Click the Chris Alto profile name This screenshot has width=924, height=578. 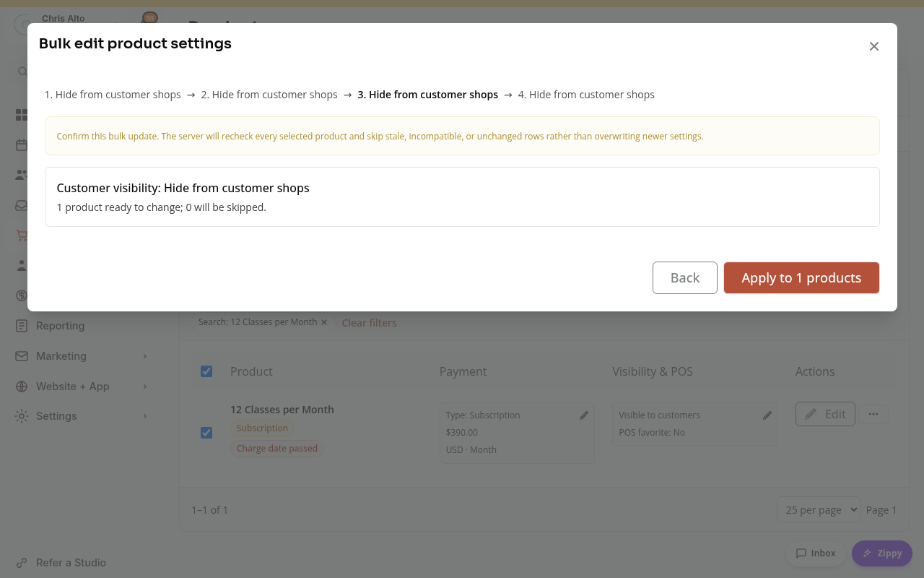(64, 18)
